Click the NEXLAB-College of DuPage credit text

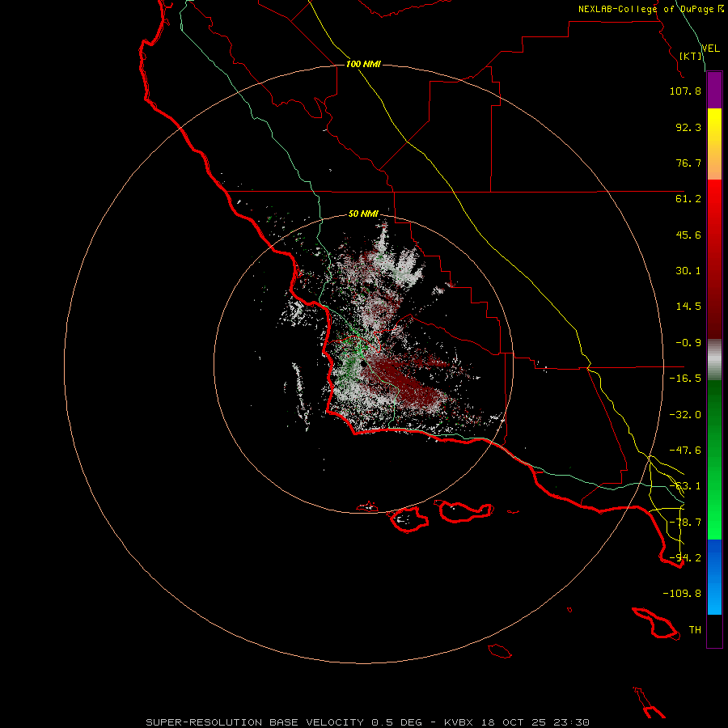click(x=650, y=9)
